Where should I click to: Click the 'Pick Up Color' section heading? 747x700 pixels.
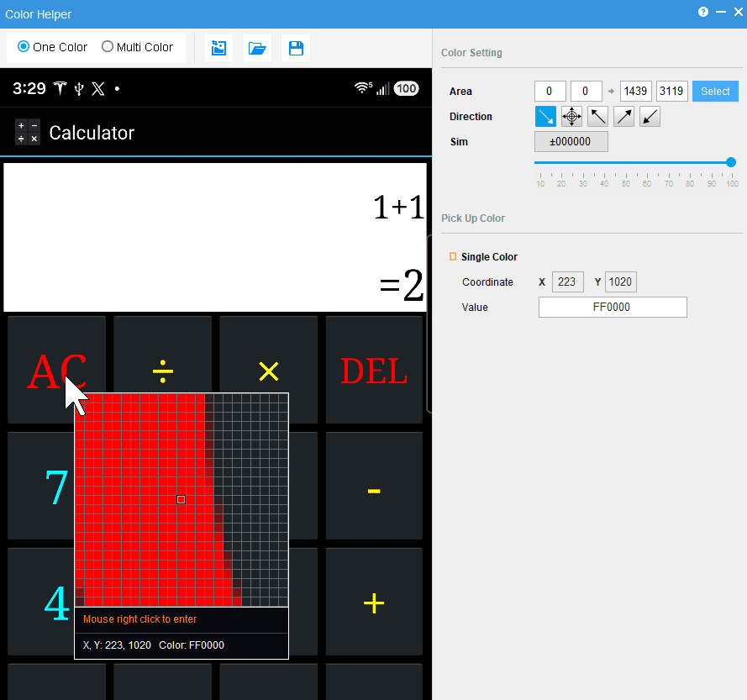click(473, 218)
